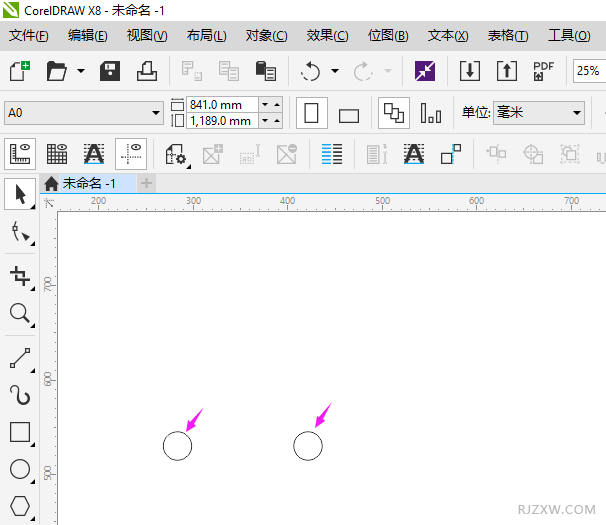Click the Import down-arrow icon
The height and width of the screenshot is (525, 606).
pos(470,71)
